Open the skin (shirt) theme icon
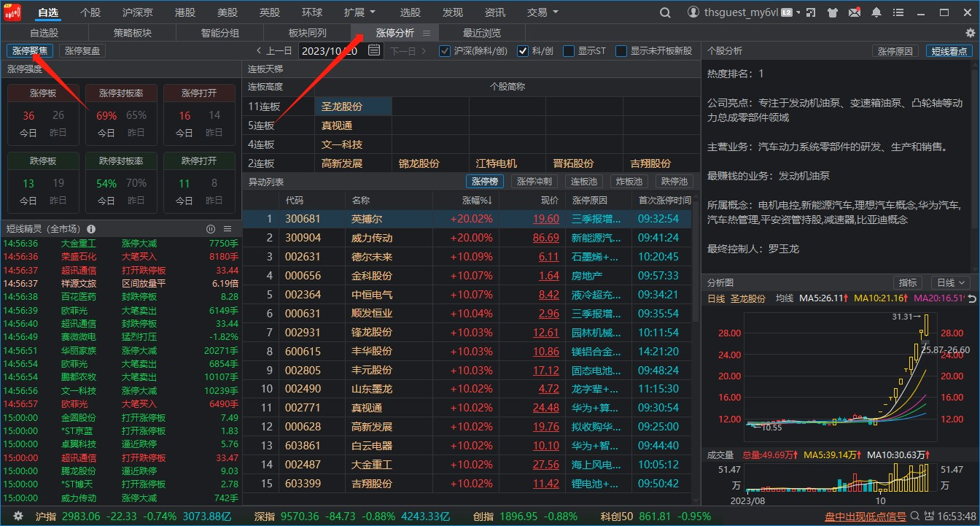The height and width of the screenshot is (526, 980). [833, 12]
